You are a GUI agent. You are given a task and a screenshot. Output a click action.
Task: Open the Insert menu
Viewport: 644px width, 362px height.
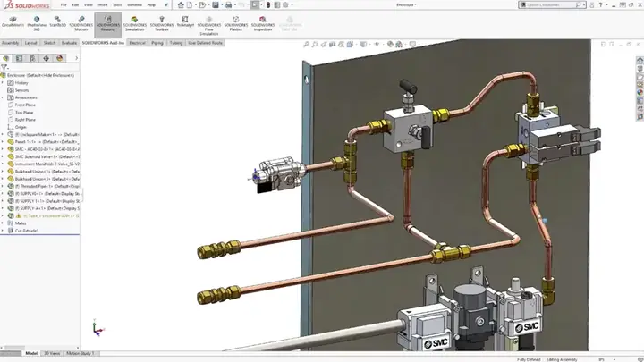103,5
